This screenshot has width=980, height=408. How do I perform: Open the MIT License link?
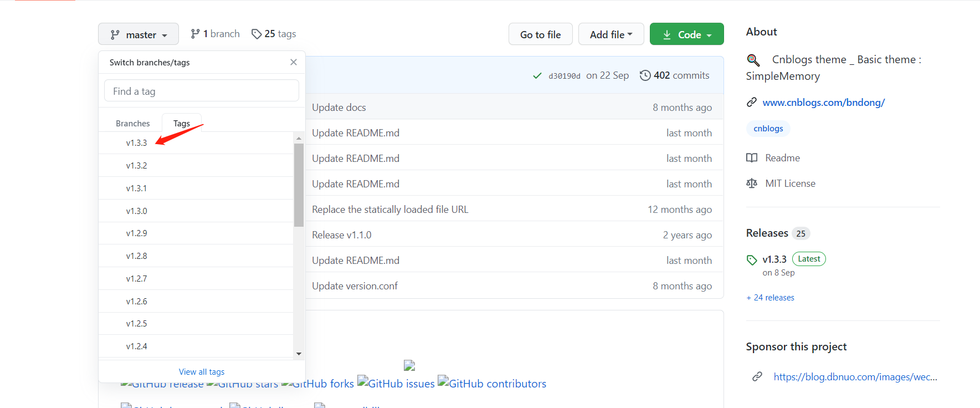(x=790, y=183)
